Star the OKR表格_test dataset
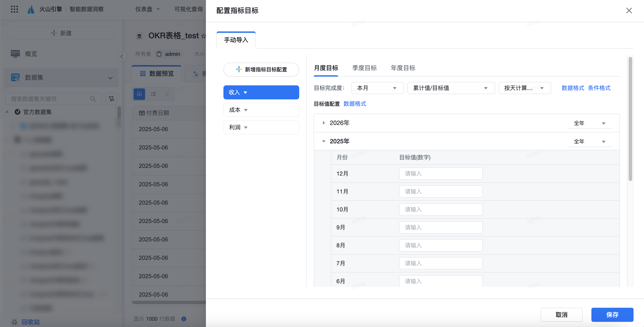Image resolution: width=644 pixels, height=327 pixels. pos(203,36)
